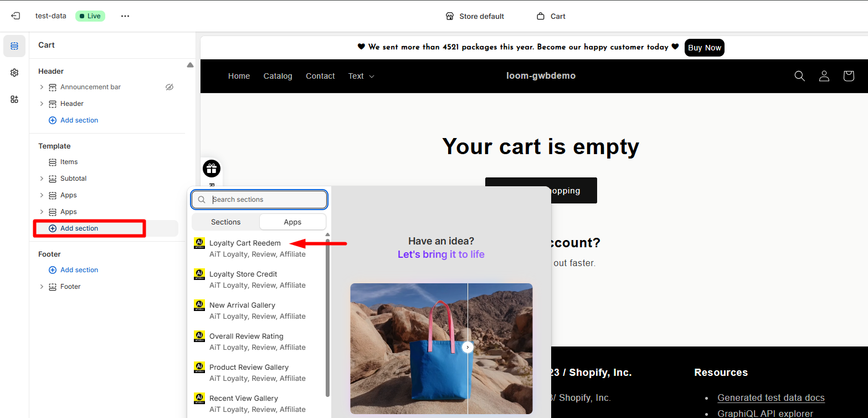This screenshot has width=868, height=418.
Task: Open the Text dropdown in navigation
Action: 361,76
